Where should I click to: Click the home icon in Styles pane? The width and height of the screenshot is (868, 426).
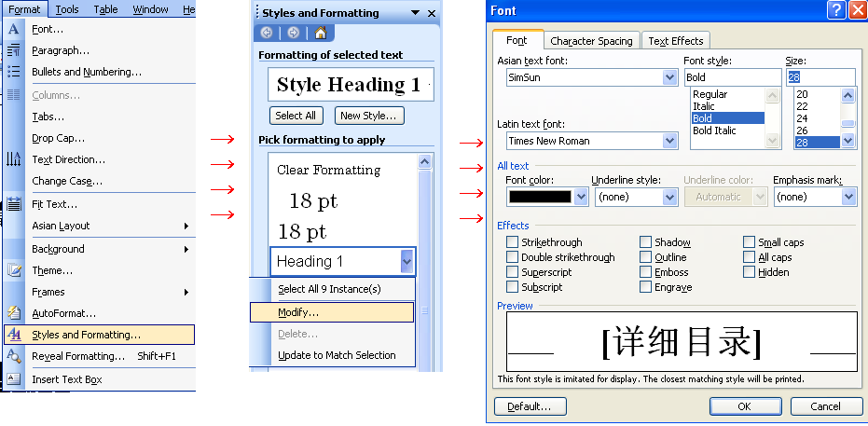click(320, 33)
